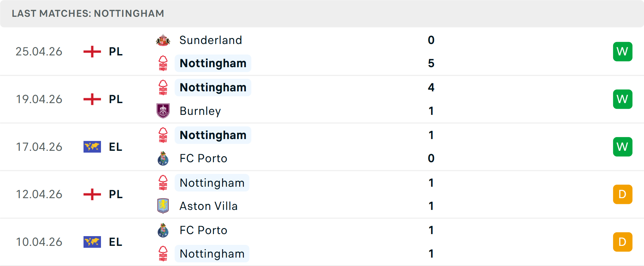Screen dimensions: 644x266
Task: Click the Last Matches: Nottingham header
Action: coord(88,13)
